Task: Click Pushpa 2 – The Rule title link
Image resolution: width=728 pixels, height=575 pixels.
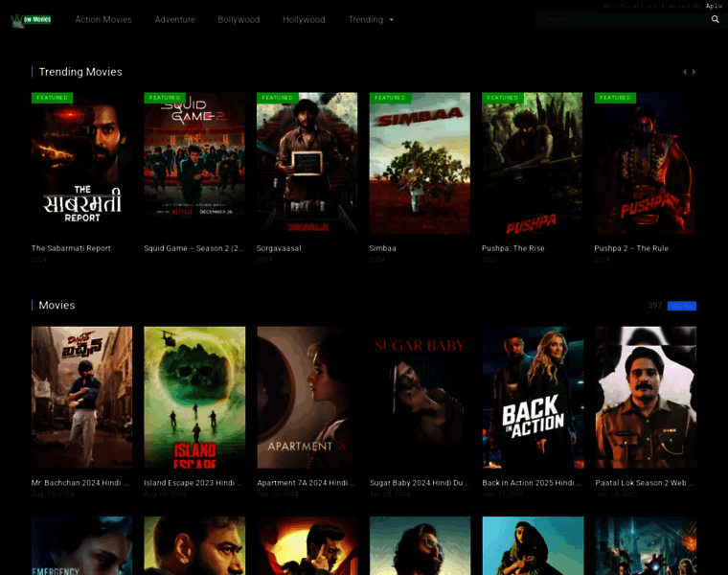Action: click(631, 248)
